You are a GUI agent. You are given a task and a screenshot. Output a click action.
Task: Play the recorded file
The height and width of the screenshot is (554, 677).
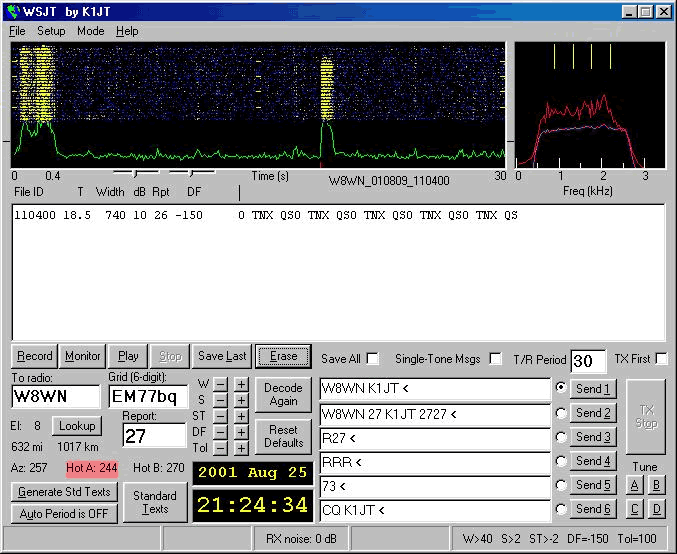[x=128, y=356]
